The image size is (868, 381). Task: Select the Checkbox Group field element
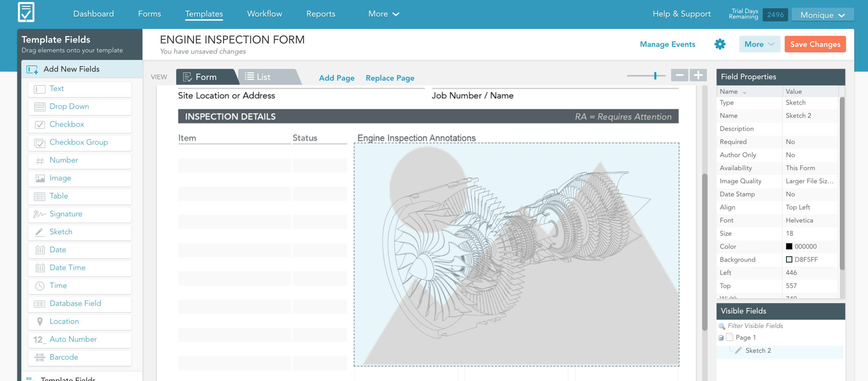(x=80, y=143)
